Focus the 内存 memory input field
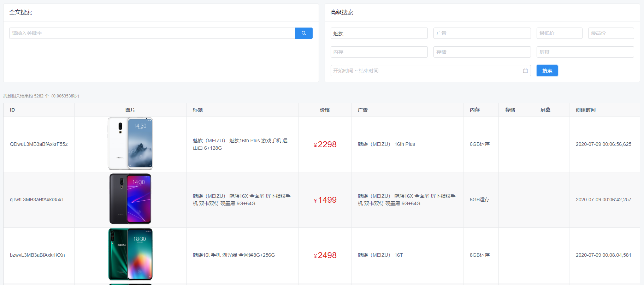644x285 pixels. pyautogui.click(x=379, y=52)
